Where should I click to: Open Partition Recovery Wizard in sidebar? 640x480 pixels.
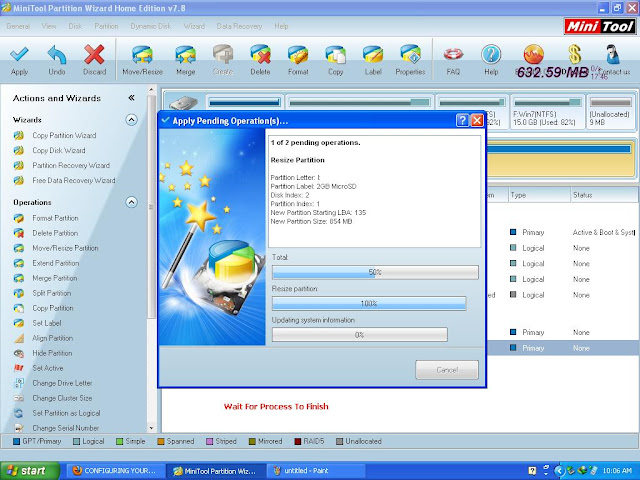point(71,165)
